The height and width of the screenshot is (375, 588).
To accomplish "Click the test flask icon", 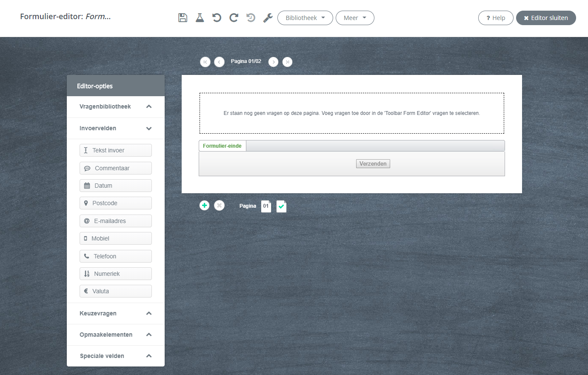I will (200, 18).
